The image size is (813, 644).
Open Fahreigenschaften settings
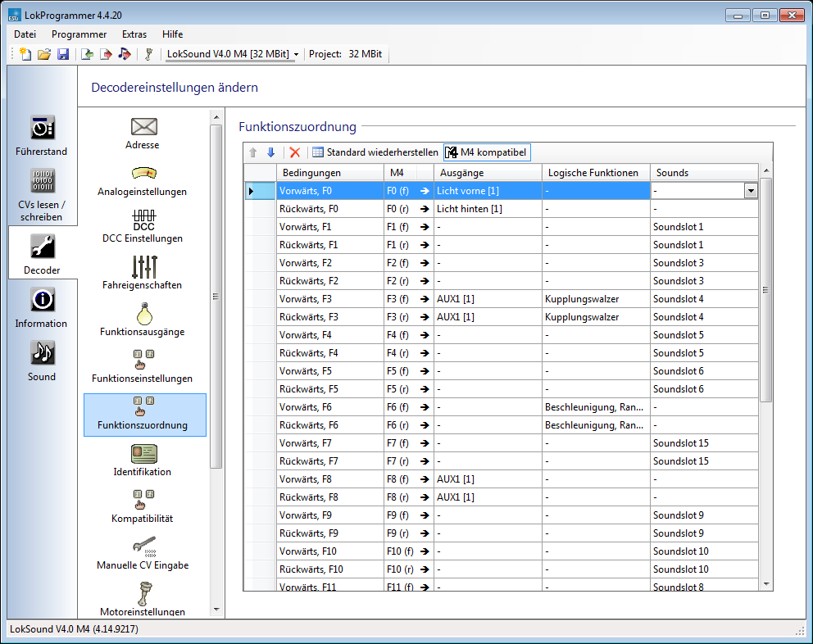(x=143, y=273)
